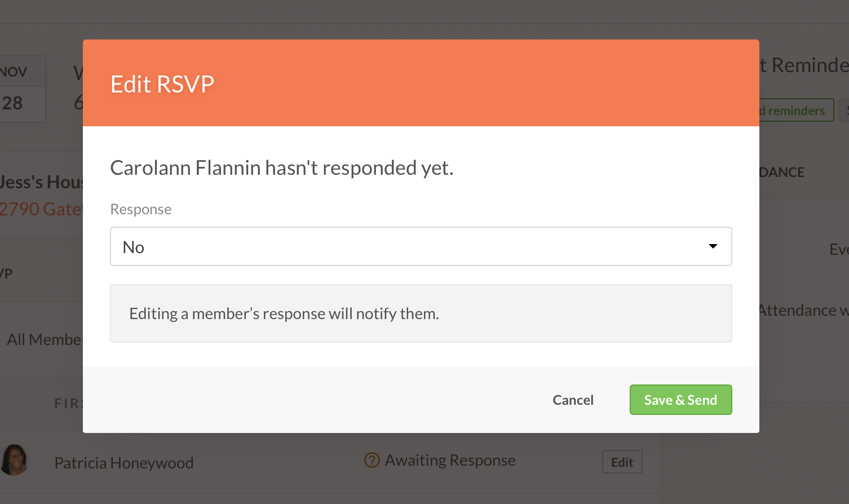The image size is (849, 504).
Task: Click the caret arrow in the Response field
Action: (x=713, y=246)
